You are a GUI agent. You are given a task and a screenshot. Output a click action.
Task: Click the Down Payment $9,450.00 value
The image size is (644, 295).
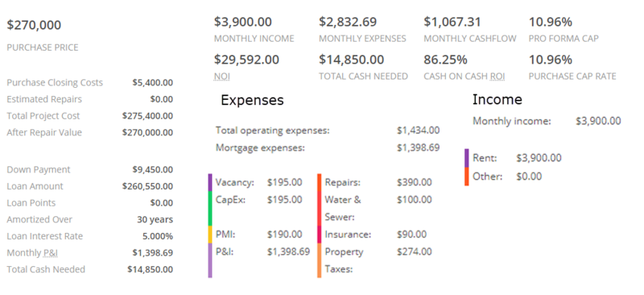(152, 169)
